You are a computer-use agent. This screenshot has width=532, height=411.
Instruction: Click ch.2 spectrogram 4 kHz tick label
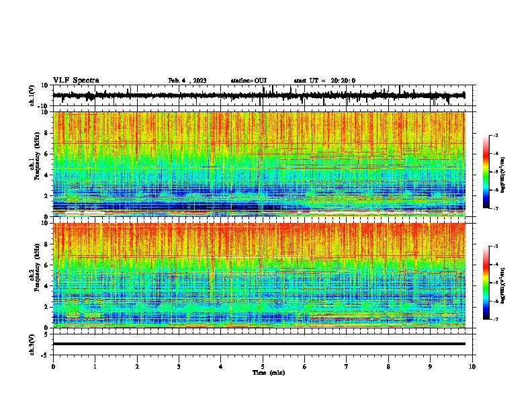pyautogui.click(x=47, y=286)
